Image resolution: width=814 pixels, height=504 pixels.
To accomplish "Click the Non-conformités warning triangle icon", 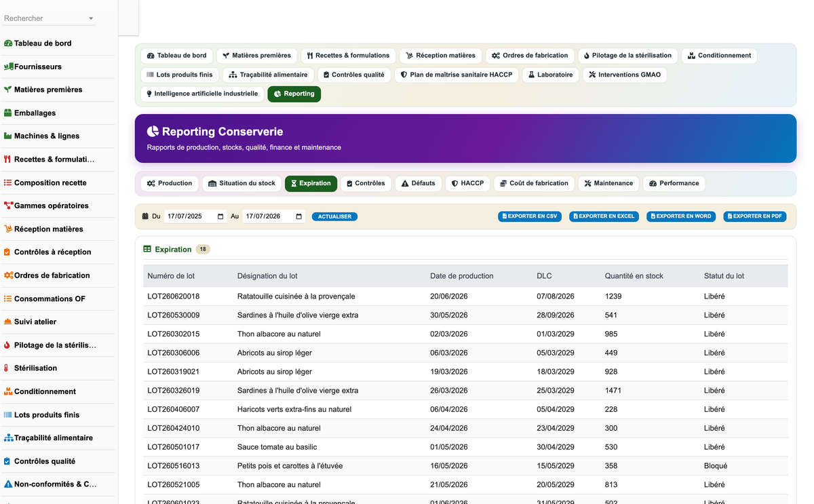I will tap(8, 484).
